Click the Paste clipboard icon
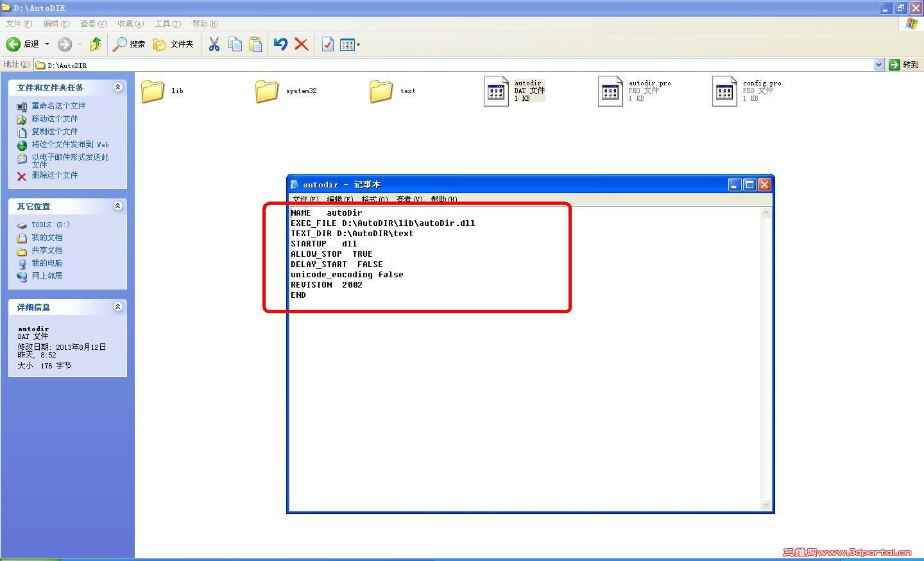This screenshot has height=561, width=924. [x=255, y=44]
